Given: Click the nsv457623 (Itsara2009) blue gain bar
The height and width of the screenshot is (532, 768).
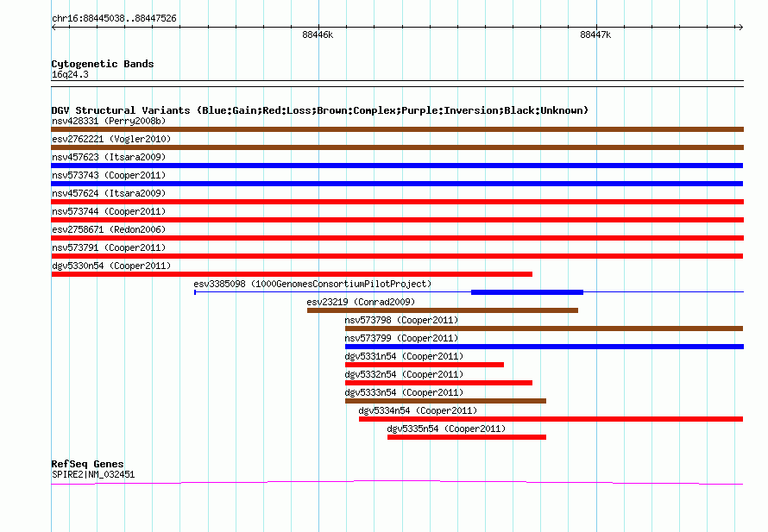Looking at the screenshot, I should point(397,166).
